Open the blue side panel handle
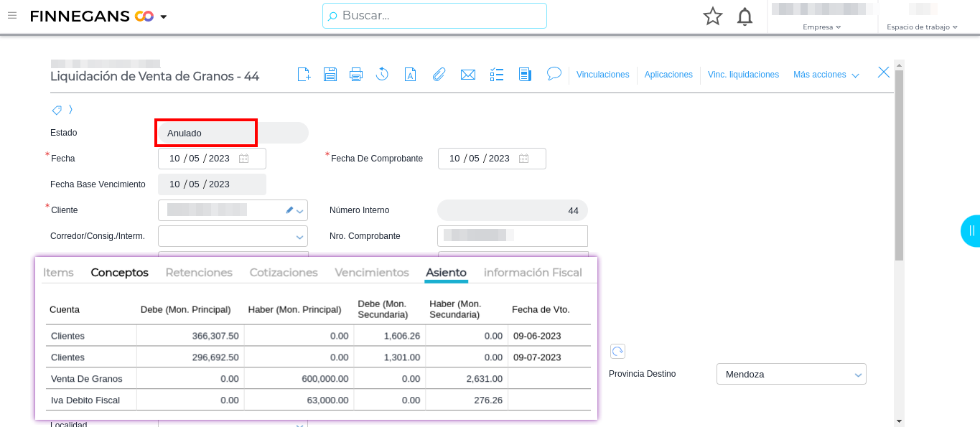980x427 pixels. click(x=971, y=230)
